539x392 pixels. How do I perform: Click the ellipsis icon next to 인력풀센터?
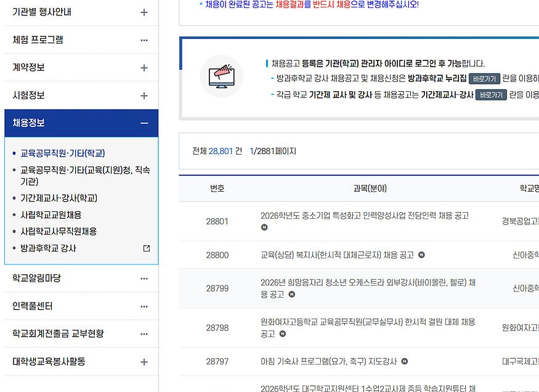pos(144,305)
